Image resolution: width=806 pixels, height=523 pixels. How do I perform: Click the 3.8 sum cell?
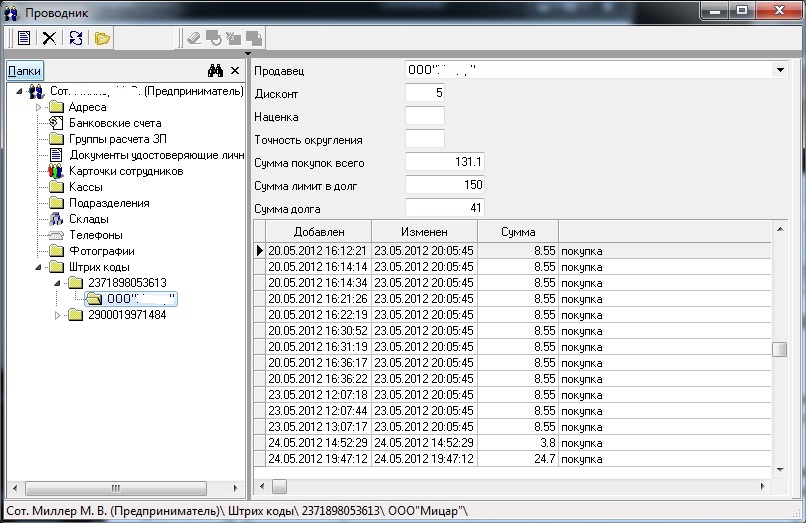tap(518, 443)
